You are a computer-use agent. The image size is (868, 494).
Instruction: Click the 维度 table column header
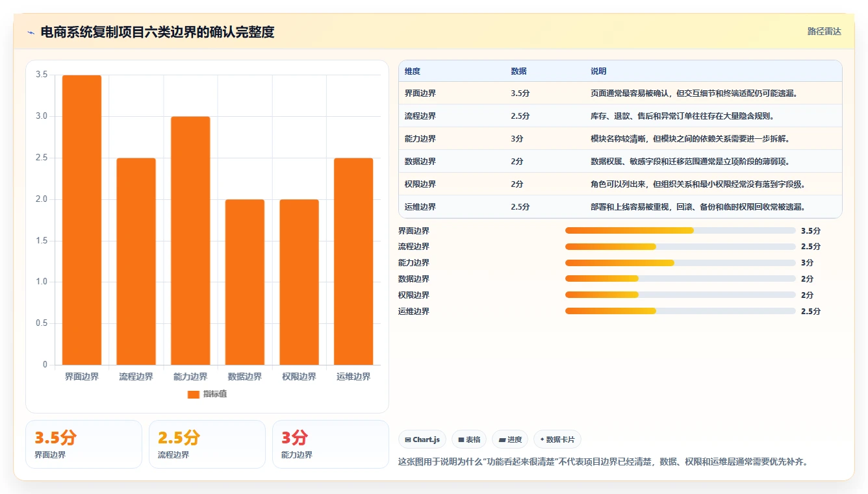point(413,71)
